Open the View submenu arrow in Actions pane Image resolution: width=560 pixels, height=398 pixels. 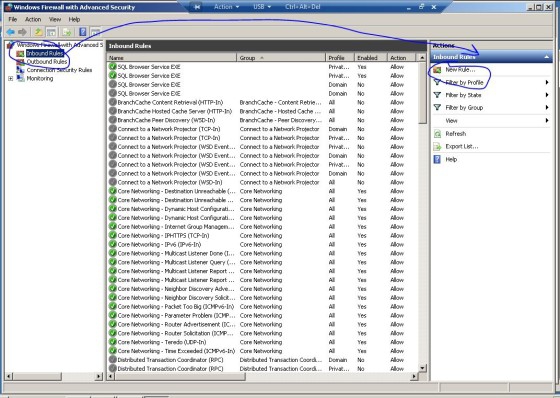547,121
